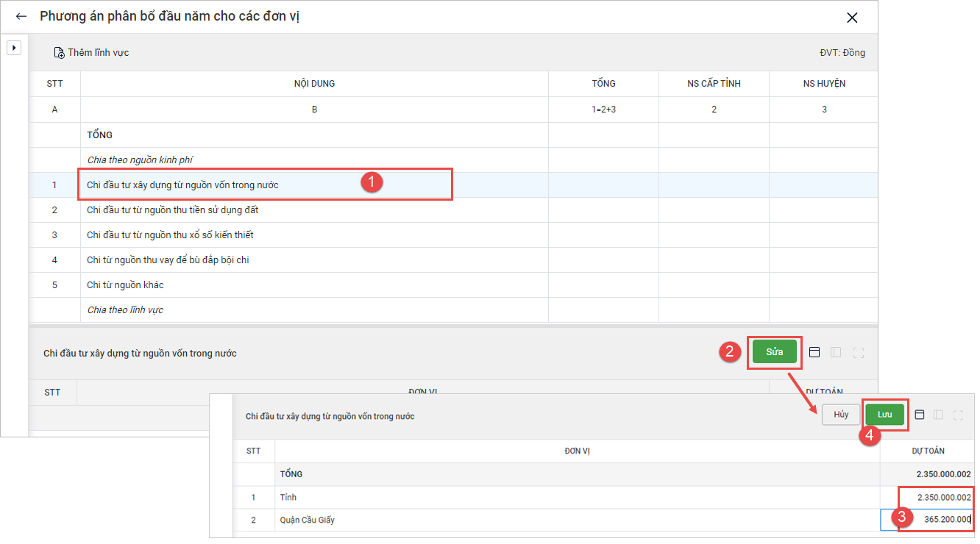Select the 'Quận Cầu Giấy' unit row
Viewport: 980px width, 544px height.
[x=603, y=520]
